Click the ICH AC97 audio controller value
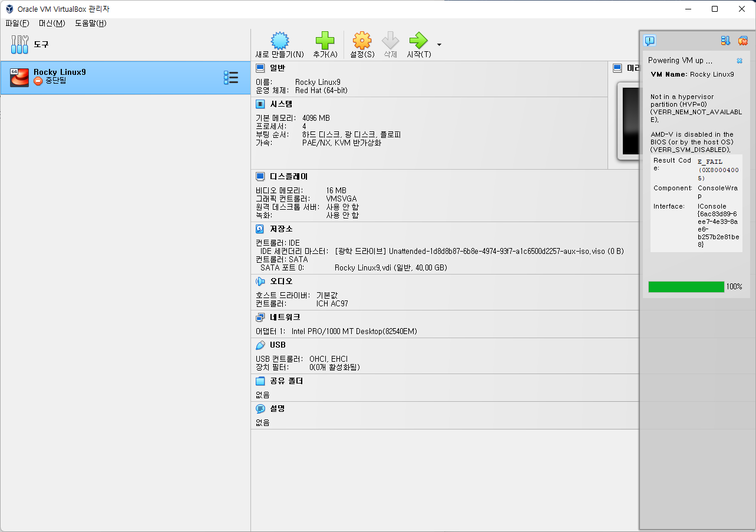The image size is (756, 532). [332, 303]
